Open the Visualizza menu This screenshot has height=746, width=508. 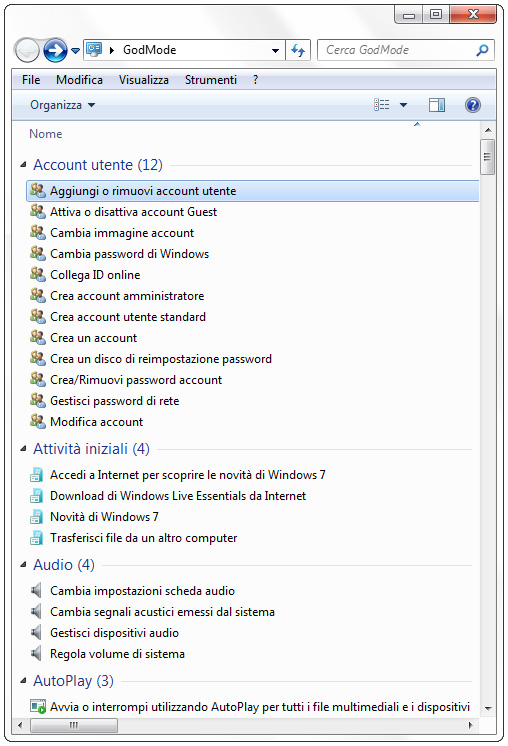[x=144, y=80]
